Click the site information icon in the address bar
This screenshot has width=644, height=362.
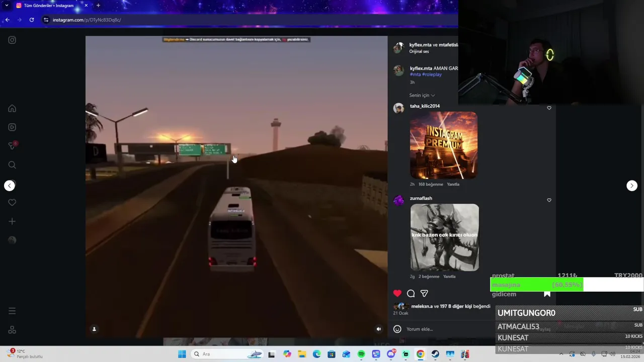(x=46, y=20)
